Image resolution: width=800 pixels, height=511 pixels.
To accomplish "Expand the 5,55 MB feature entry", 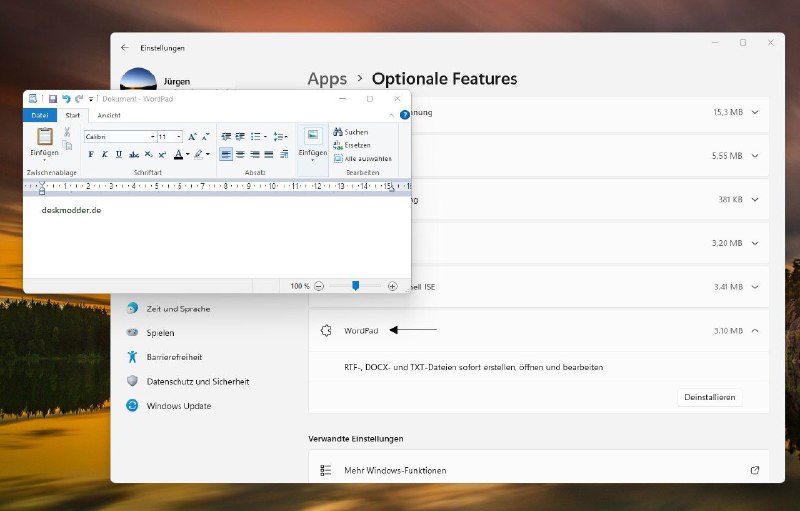I will [755, 156].
